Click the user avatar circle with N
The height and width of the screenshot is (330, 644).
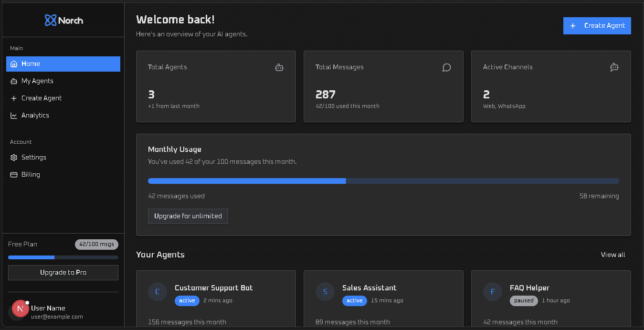click(20, 309)
